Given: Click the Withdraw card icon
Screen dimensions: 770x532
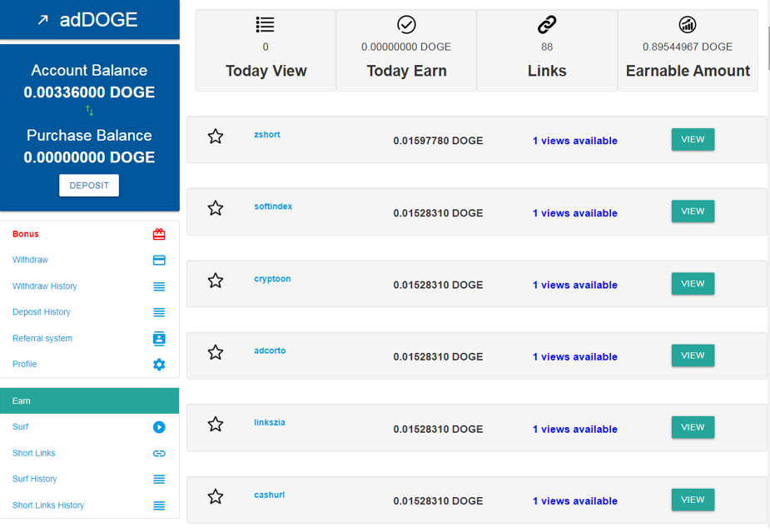Looking at the screenshot, I should [159, 260].
